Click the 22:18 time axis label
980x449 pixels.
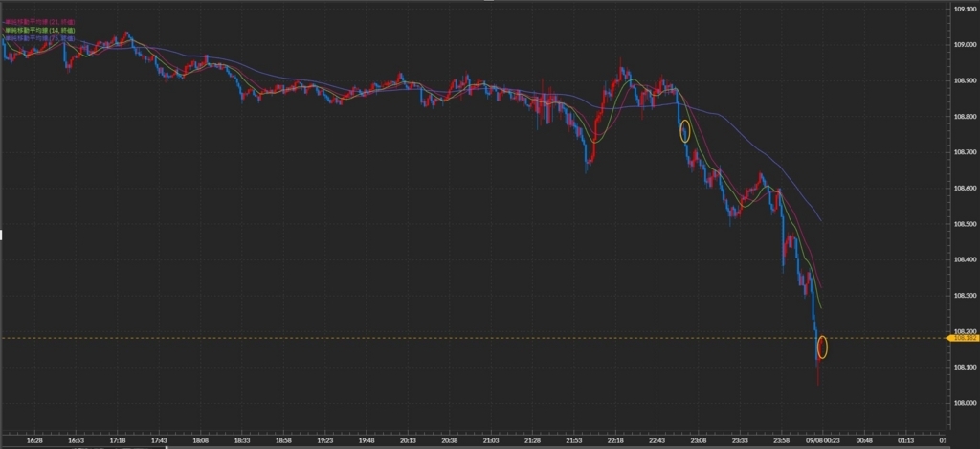pos(615,440)
